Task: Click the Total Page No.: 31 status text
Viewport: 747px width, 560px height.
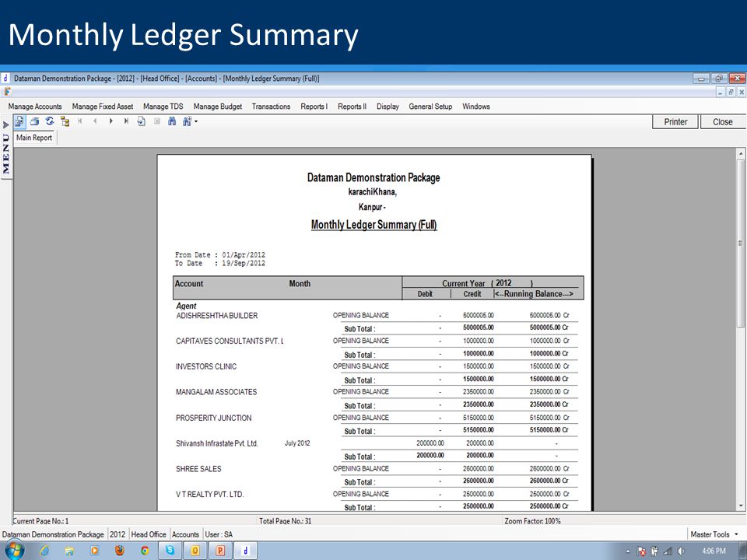Action: pos(285,521)
